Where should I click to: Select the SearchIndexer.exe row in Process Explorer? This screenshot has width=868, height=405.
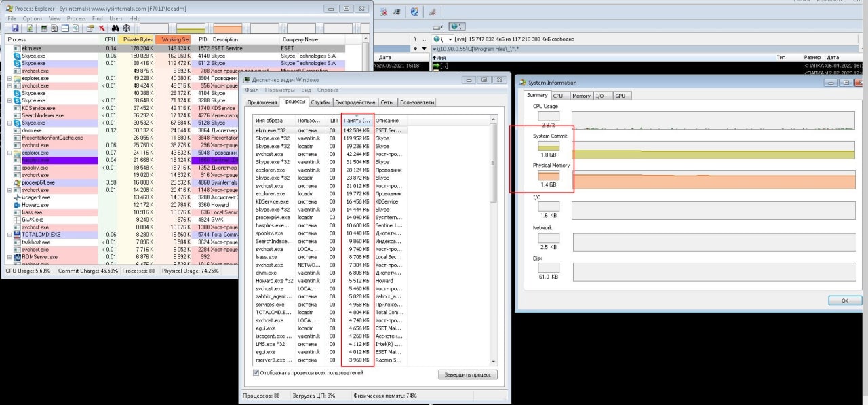123,115
